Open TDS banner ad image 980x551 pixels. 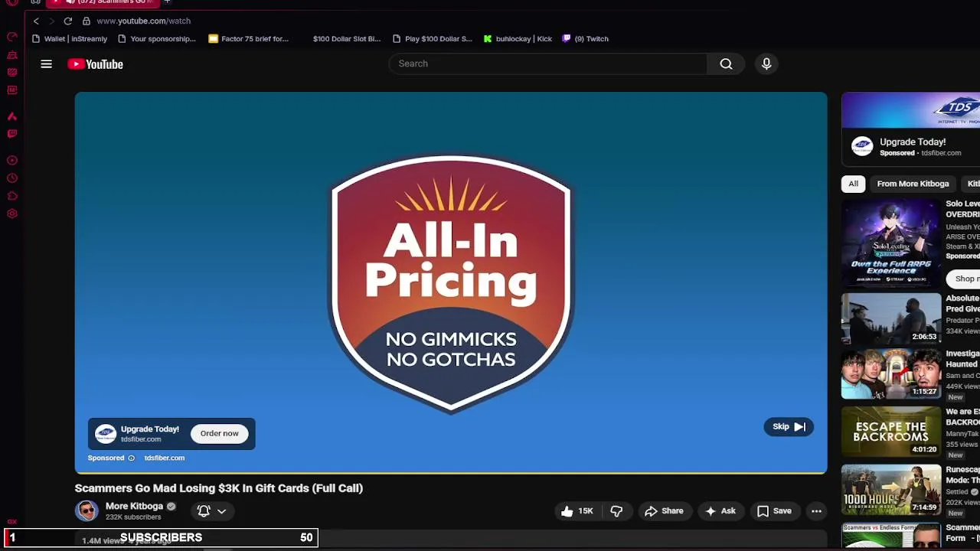[x=910, y=110]
